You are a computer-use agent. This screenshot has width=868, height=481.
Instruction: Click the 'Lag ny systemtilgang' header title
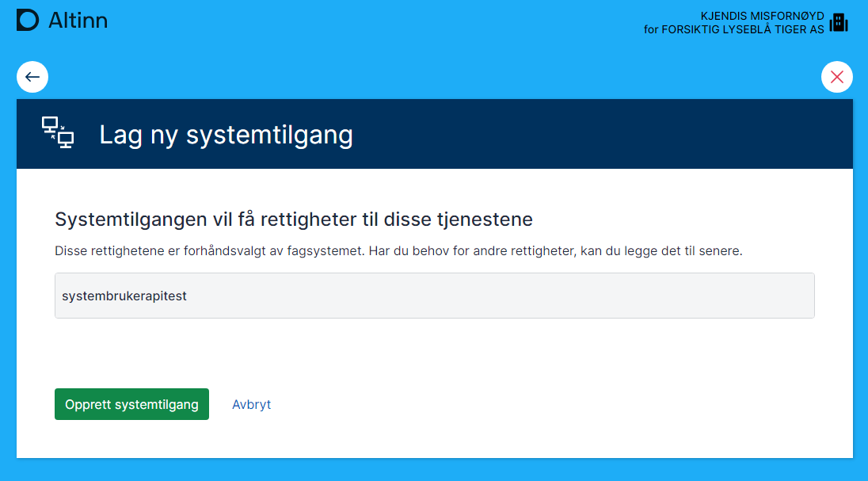226,135
